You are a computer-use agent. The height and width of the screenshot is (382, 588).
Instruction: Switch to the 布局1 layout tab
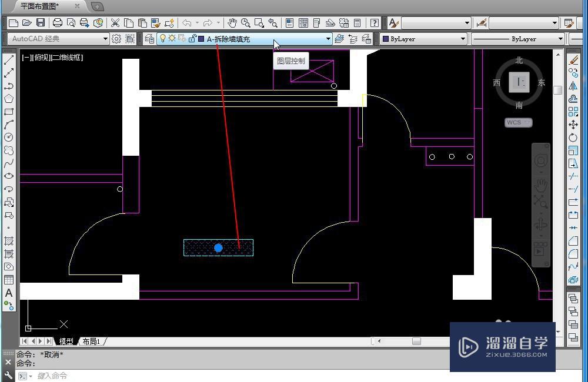click(91, 341)
